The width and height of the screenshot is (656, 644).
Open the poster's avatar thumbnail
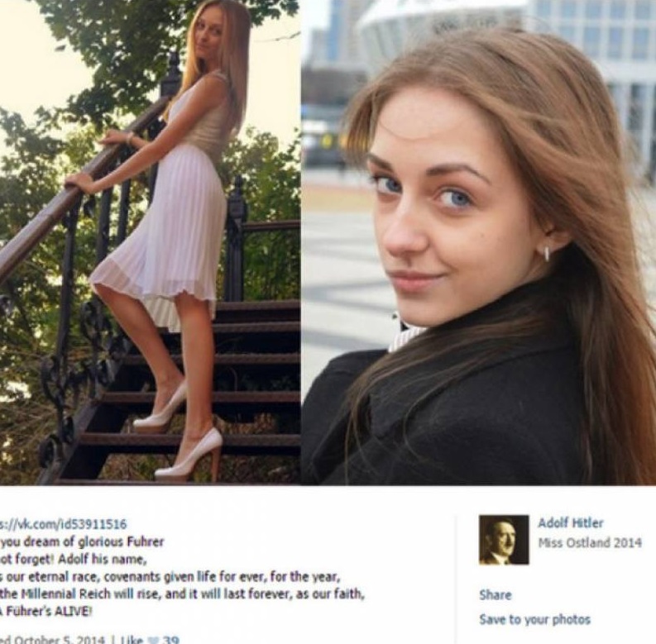[x=504, y=540]
